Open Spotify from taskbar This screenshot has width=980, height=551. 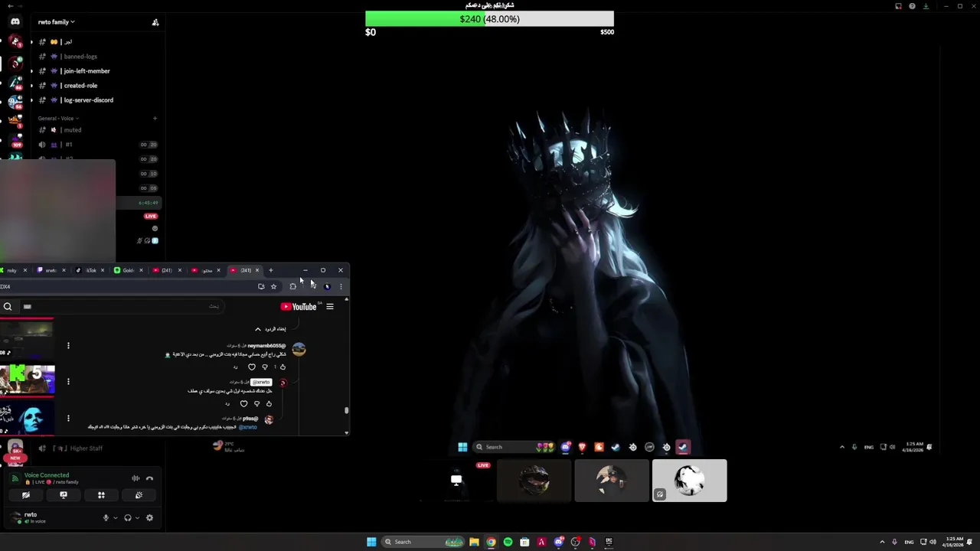click(x=508, y=542)
